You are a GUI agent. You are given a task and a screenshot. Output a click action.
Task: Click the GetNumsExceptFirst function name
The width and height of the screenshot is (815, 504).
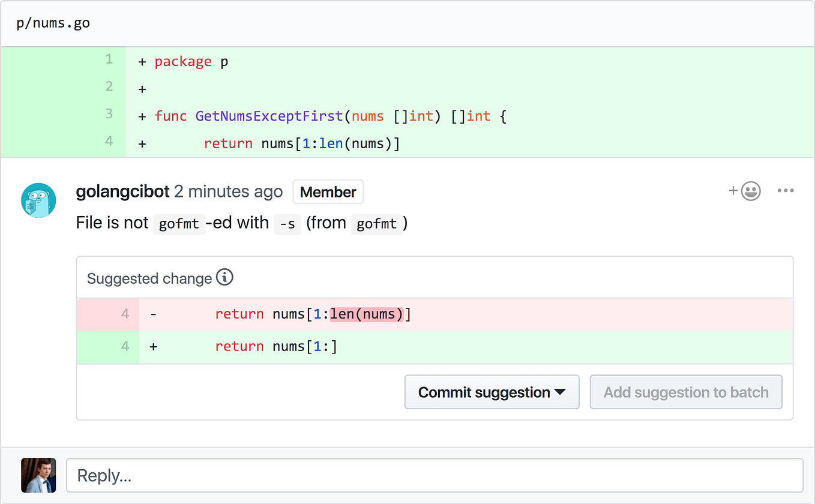(269, 116)
